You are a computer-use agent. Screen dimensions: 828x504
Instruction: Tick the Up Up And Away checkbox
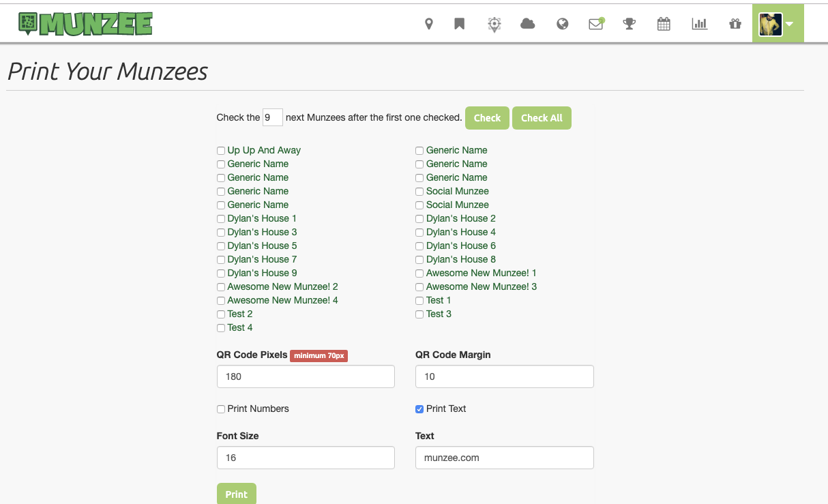[x=221, y=151]
